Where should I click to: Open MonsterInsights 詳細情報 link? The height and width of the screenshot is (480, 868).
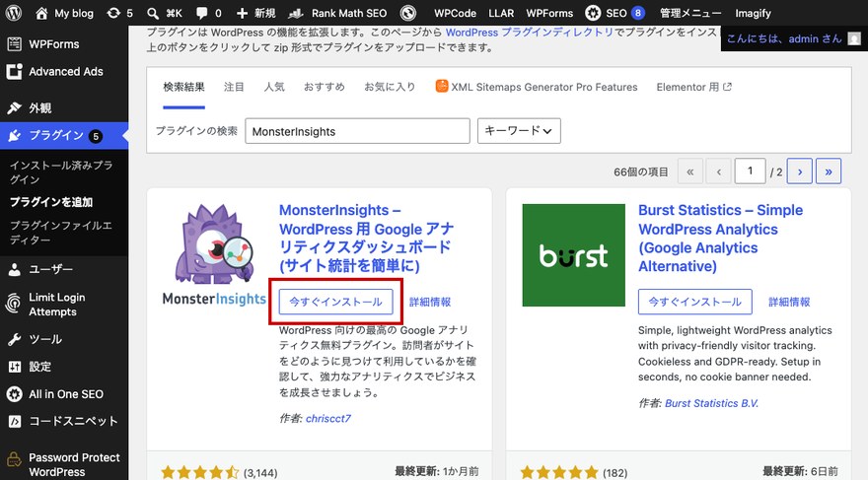coord(430,302)
